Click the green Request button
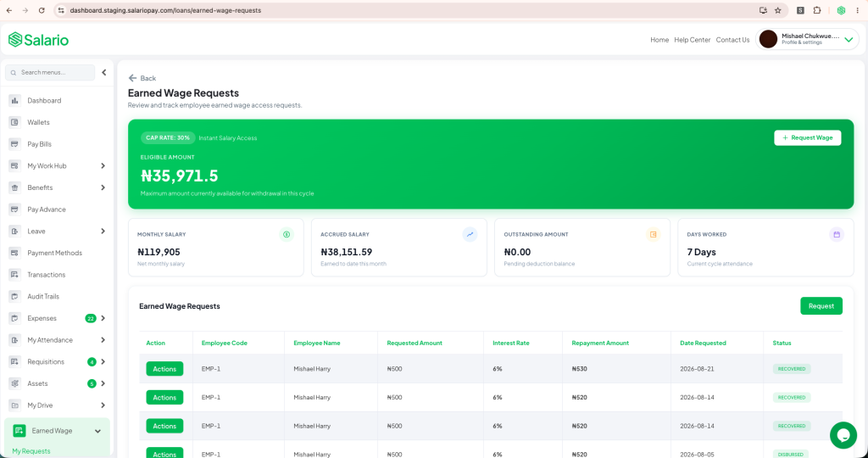 click(x=821, y=305)
